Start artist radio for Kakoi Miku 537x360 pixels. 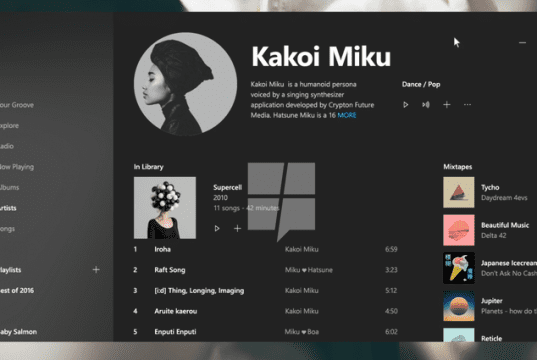(426, 105)
